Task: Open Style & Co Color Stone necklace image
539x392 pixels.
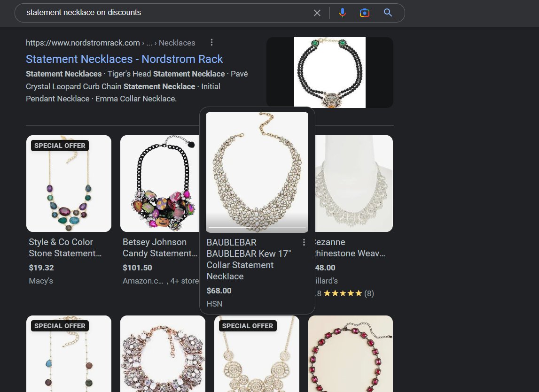Action: (x=69, y=184)
